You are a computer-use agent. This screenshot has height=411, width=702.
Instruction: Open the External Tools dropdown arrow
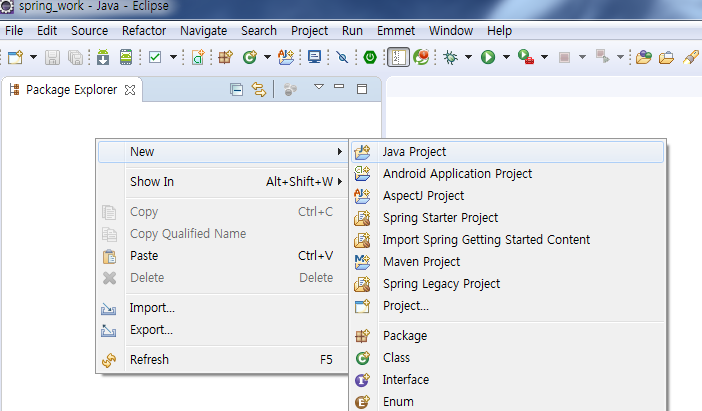point(544,57)
